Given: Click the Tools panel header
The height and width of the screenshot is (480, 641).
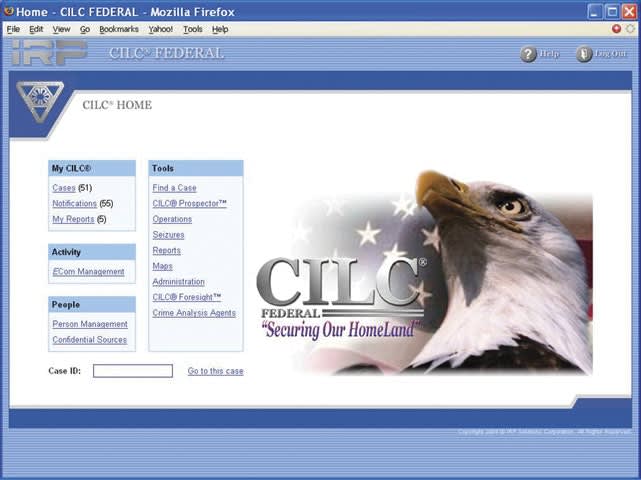Looking at the screenshot, I should [x=196, y=168].
